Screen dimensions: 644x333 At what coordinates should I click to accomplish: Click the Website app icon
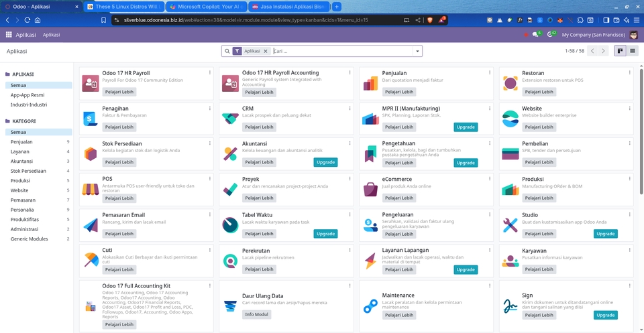[511, 119]
